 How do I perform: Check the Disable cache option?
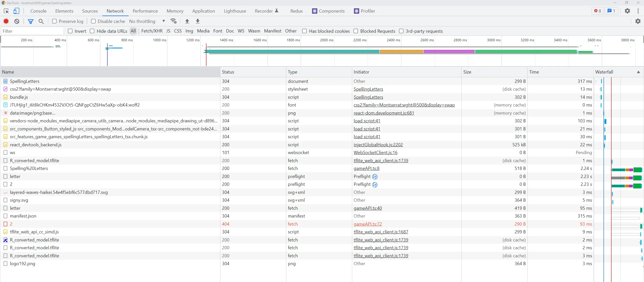[x=93, y=21]
